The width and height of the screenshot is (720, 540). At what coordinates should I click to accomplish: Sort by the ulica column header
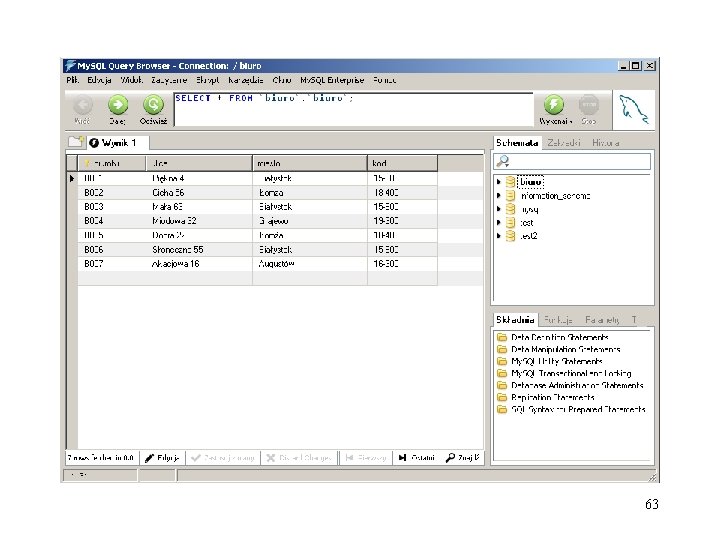tap(199, 163)
